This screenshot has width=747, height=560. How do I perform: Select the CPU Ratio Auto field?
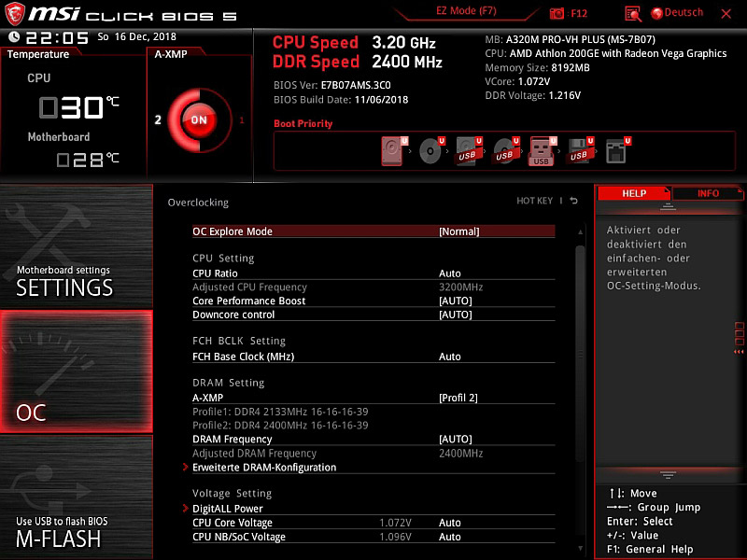[x=373, y=273]
